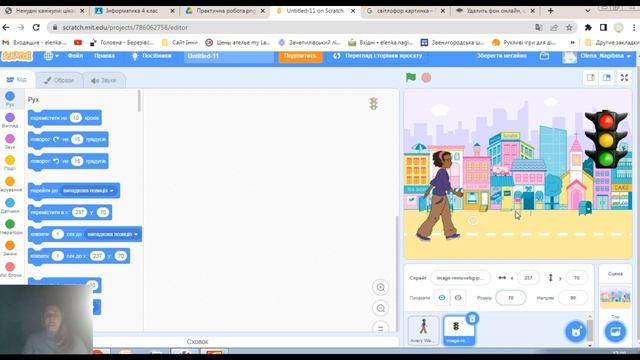The height and width of the screenshot is (360, 640).
Task: Open the File menu
Action: pos(75,56)
